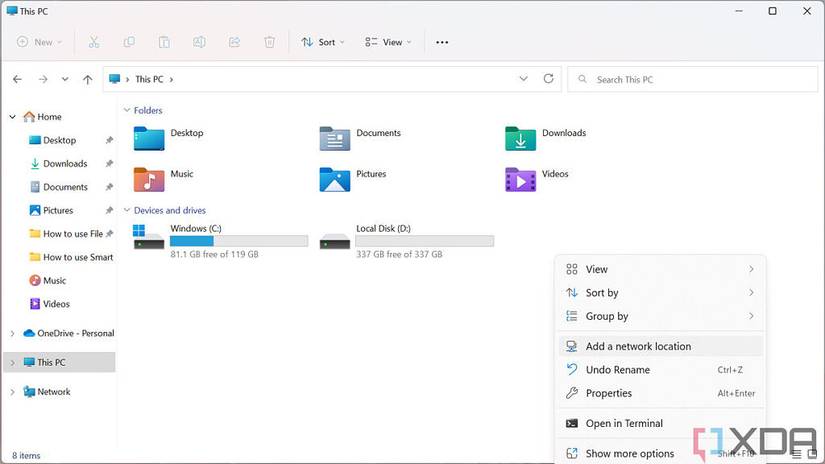Open the View dropdown in toolbar
Image resolution: width=825 pixels, height=464 pixels.
pyautogui.click(x=388, y=42)
